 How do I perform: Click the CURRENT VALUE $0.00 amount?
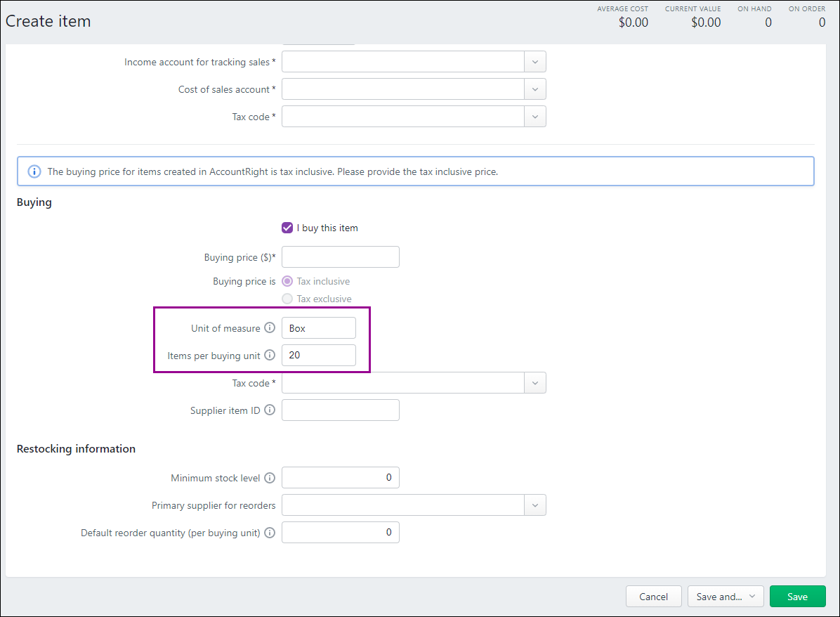pyautogui.click(x=706, y=22)
